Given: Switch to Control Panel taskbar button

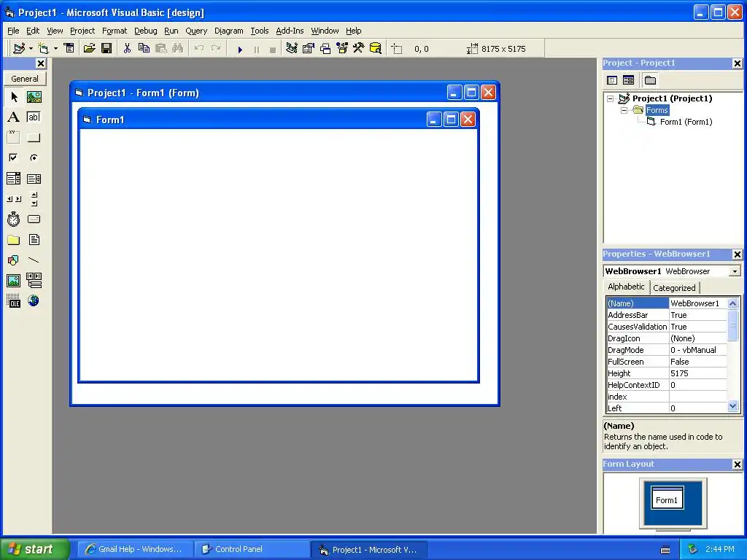Looking at the screenshot, I should point(252,550).
